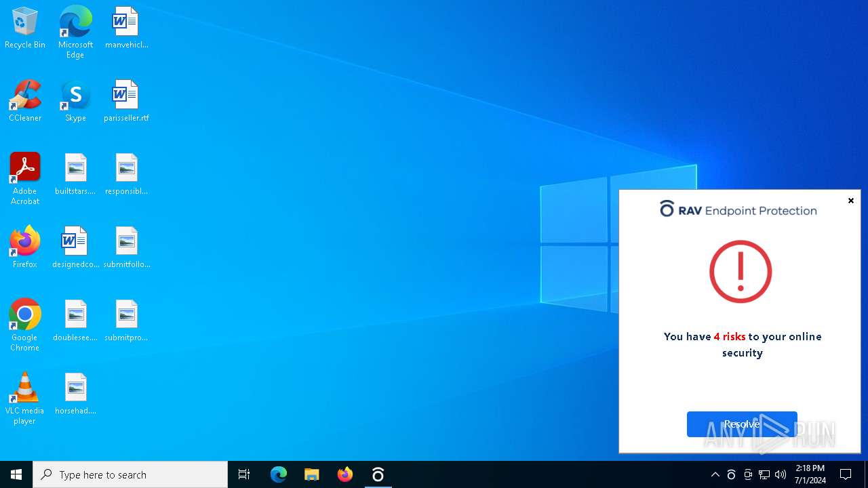Viewport: 868px width, 488px height.
Task: Open the Recycle Bin desktop icon
Action: point(25,28)
